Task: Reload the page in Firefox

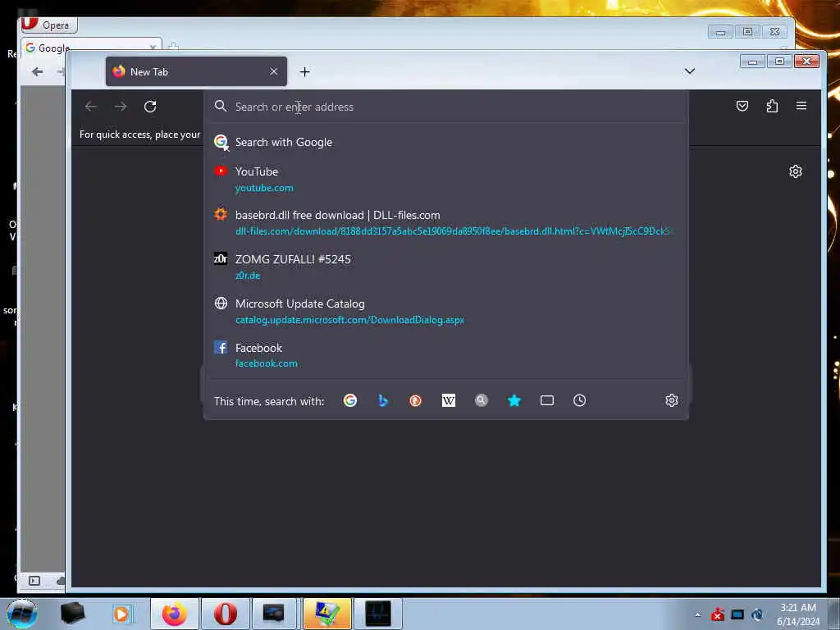Action: point(150,107)
